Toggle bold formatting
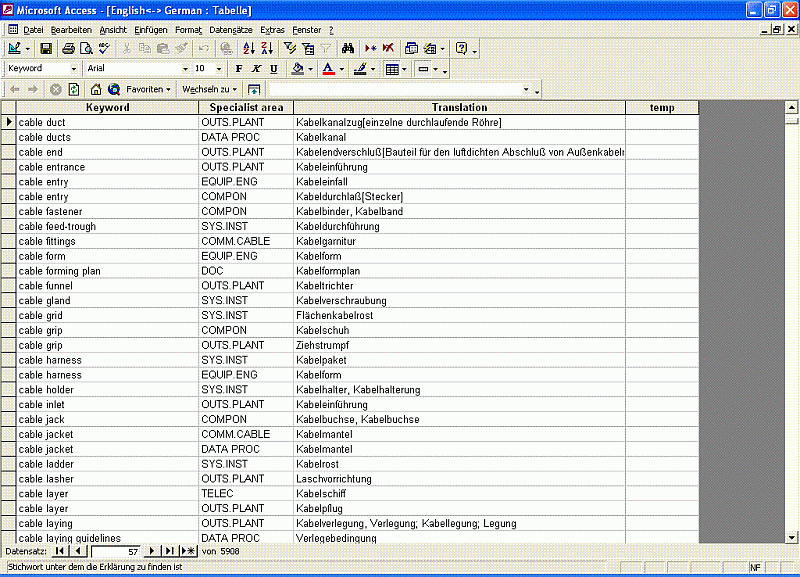Viewport: 800px width, 577px height. coord(239,69)
